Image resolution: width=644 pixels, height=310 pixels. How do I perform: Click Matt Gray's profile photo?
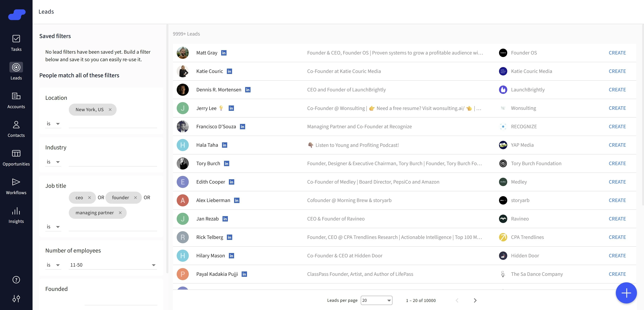tap(183, 53)
